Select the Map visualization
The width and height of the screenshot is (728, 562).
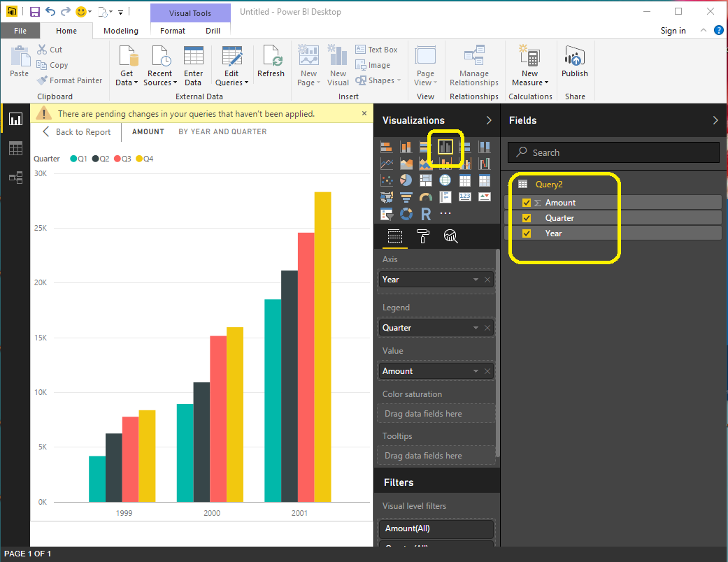coord(445,180)
